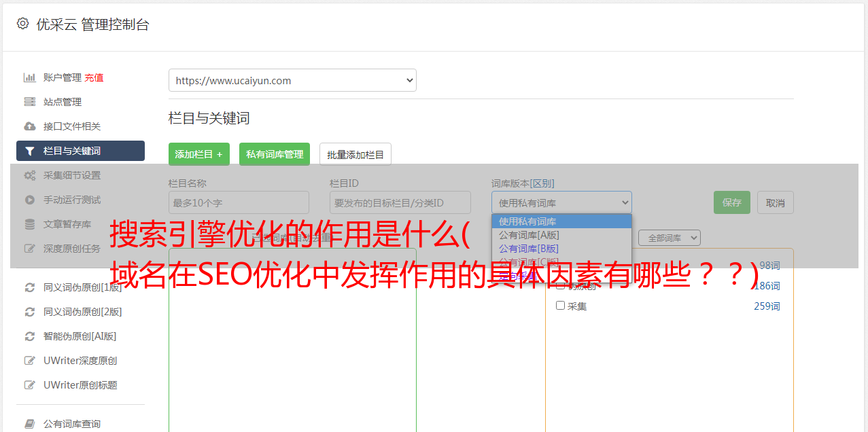This screenshot has width=868, height=432.
Task: Click the refresh icon beside 同义词伪原创[1版]
Action: click(x=29, y=287)
